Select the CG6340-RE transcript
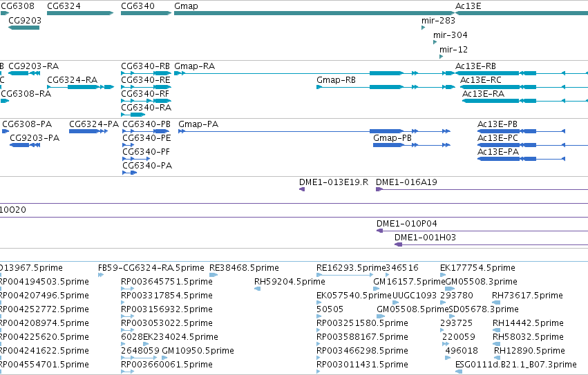Image resolution: width=588 pixels, height=375 pixels. tap(146, 87)
